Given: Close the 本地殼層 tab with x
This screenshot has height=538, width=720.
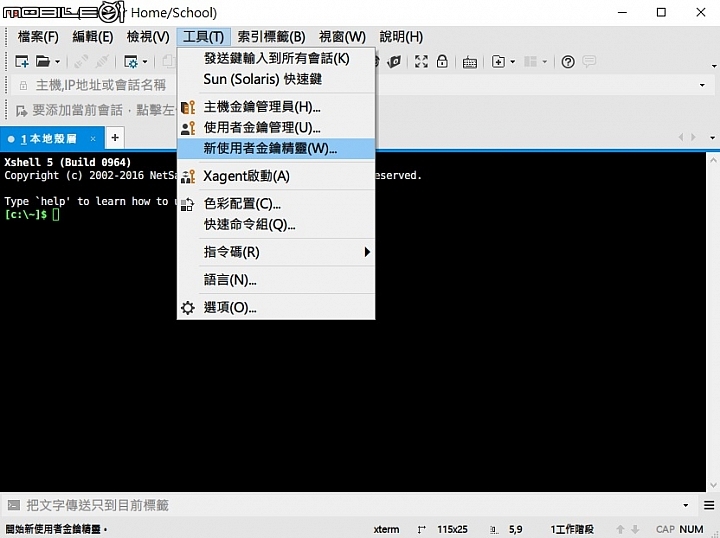Looking at the screenshot, I should click(x=93, y=139).
